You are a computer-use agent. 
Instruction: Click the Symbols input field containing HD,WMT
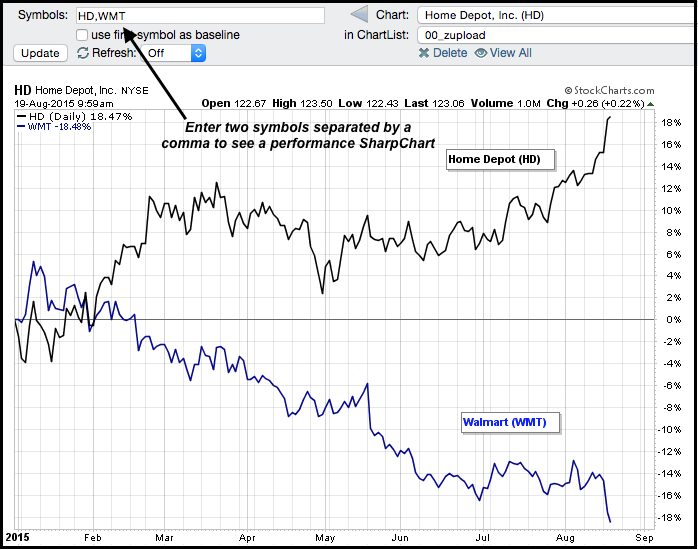point(200,16)
